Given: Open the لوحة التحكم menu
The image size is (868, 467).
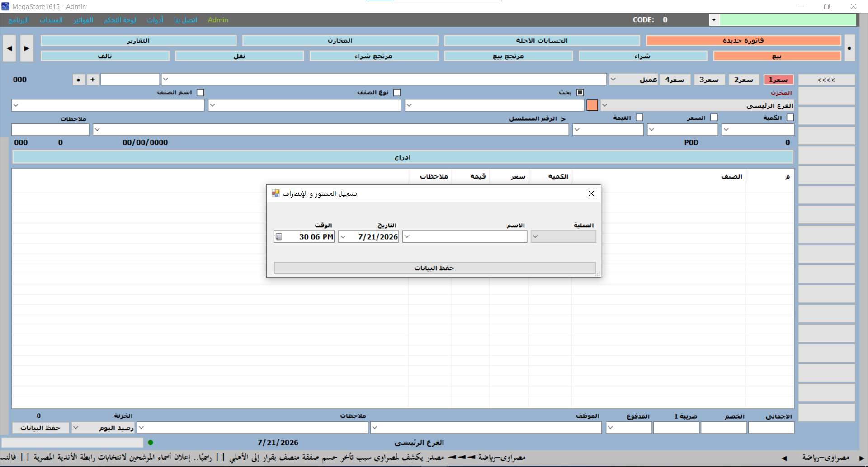Looking at the screenshot, I should point(120,20).
